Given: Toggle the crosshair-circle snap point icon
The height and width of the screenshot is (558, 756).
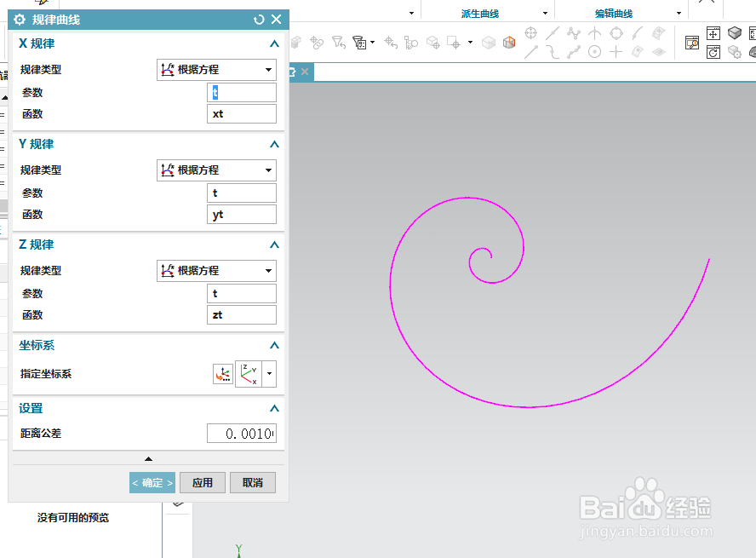Looking at the screenshot, I should point(531,32).
